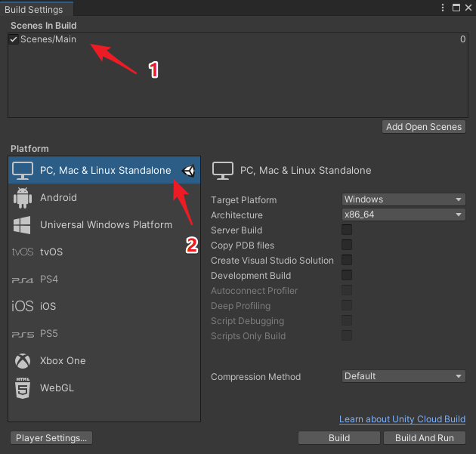476x454 pixels.
Task: Open Player Settings
Action: 51,438
